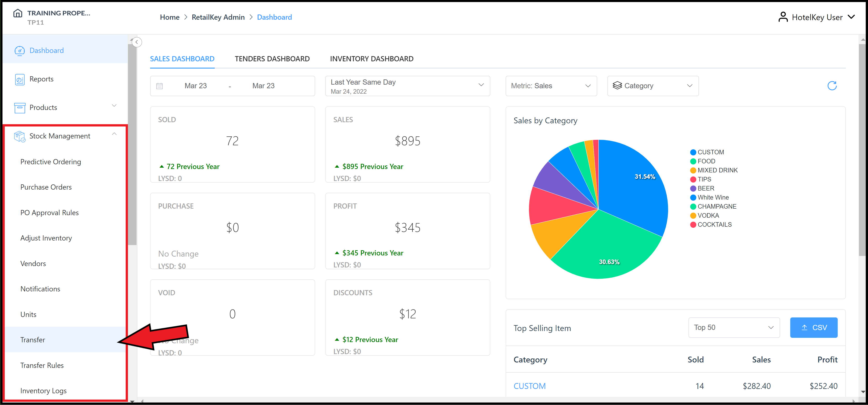The width and height of the screenshot is (868, 405).
Task: Click the blue CUSTOM color swatch in legend
Action: [x=693, y=152]
